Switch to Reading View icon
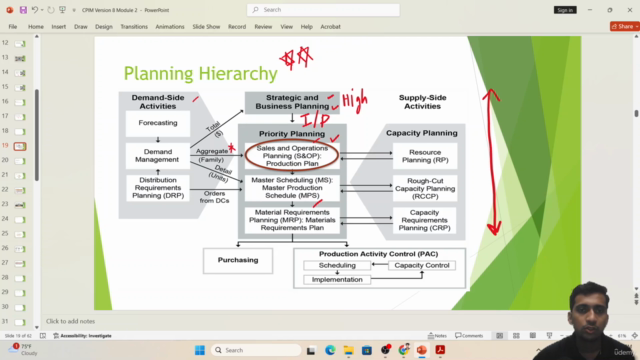Image resolution: width=640 pixels, height=360 pixels. 533,336
